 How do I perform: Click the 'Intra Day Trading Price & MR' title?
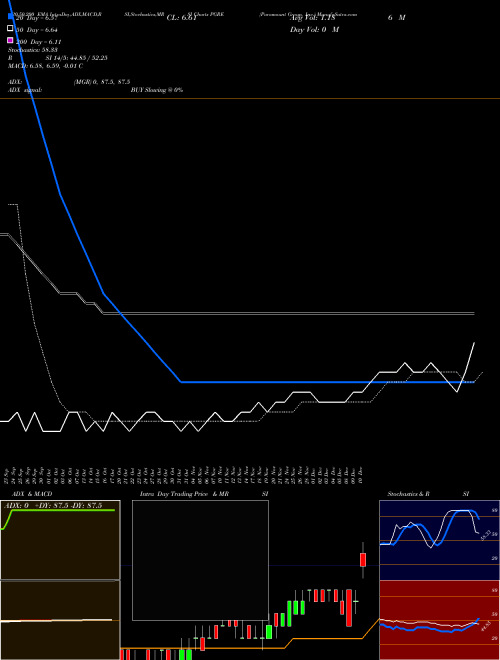184,494
